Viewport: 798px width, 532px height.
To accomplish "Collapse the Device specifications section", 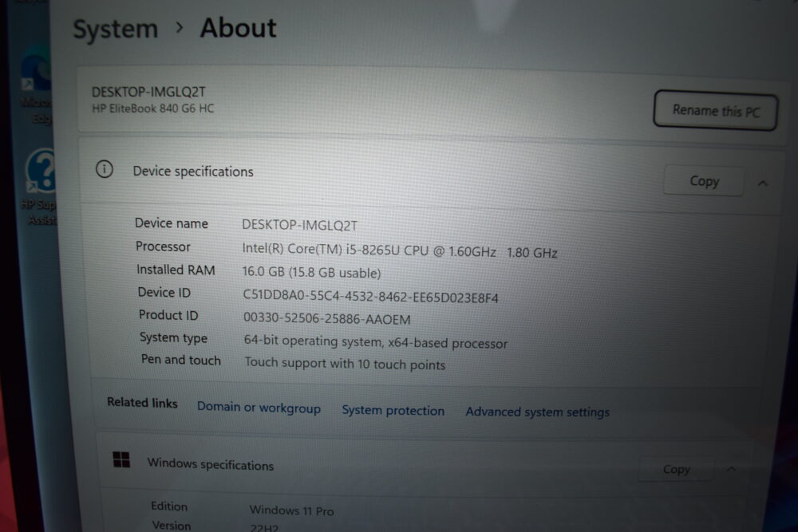I will tap(762, 183).
